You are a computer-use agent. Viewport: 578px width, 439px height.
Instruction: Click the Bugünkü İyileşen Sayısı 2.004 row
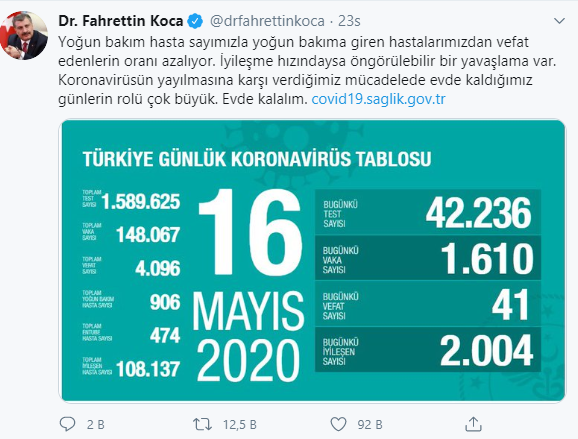pos(428,349)
